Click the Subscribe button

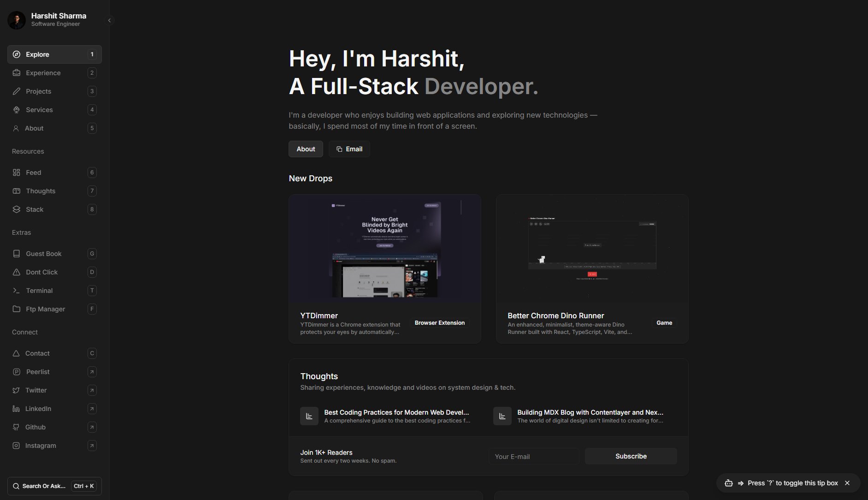(x=631, y=456)
